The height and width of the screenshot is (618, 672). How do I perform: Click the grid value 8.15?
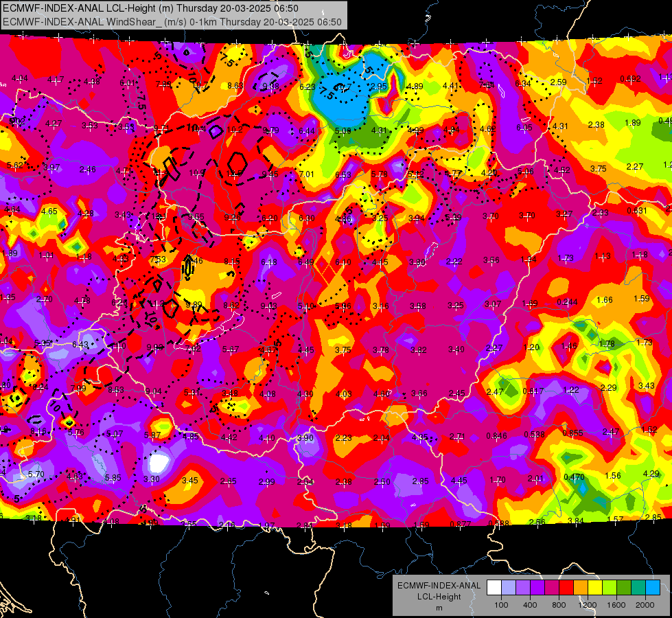[232, 261]
